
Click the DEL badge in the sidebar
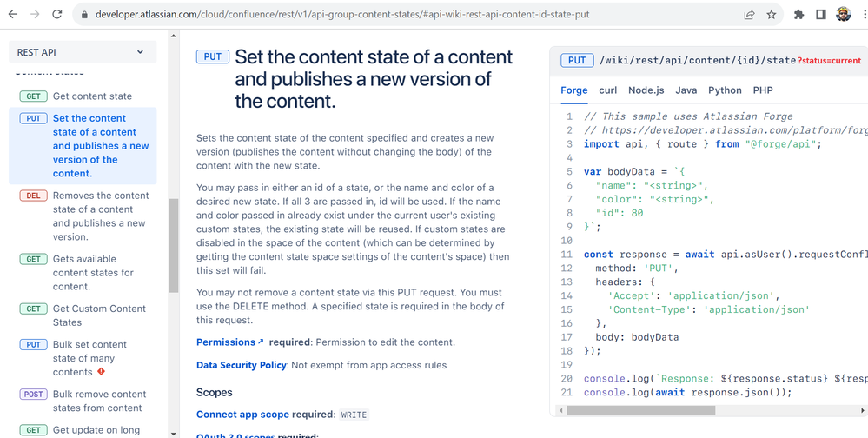pos(33,196)
